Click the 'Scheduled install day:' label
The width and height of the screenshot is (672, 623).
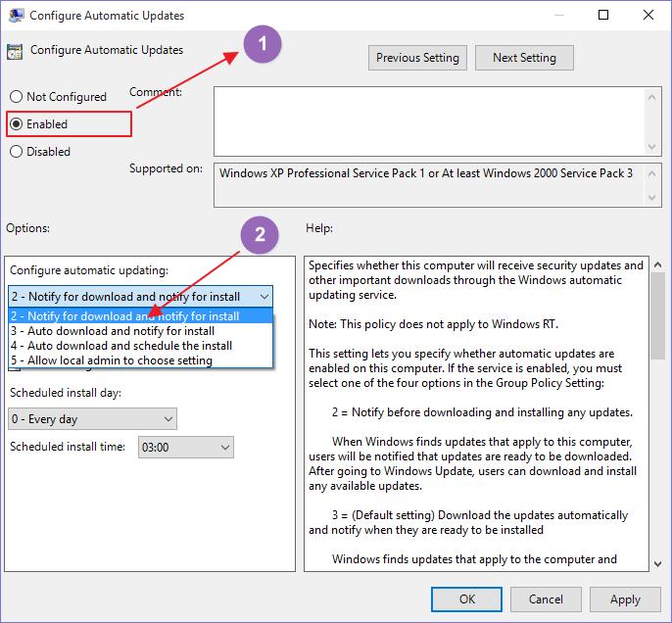(66, 393)
